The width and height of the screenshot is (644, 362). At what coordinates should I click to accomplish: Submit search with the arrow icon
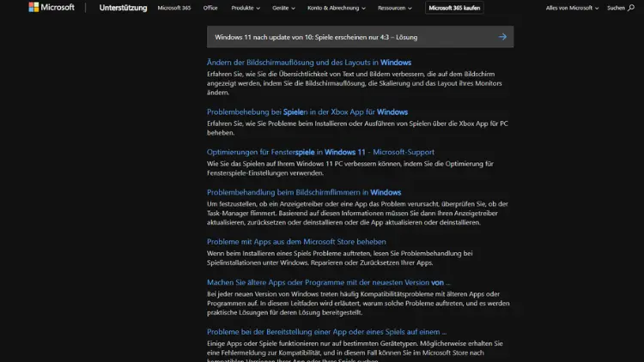click(502, 37)
